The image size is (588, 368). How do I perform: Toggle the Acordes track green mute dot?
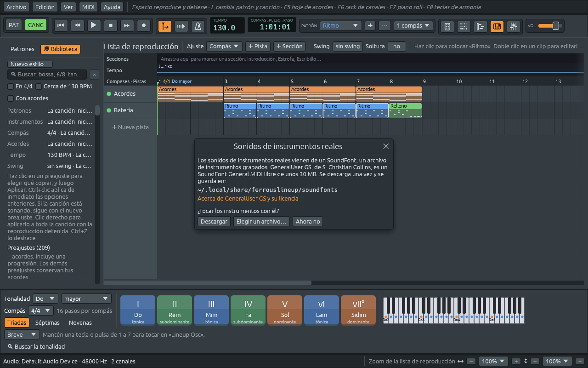109,94
